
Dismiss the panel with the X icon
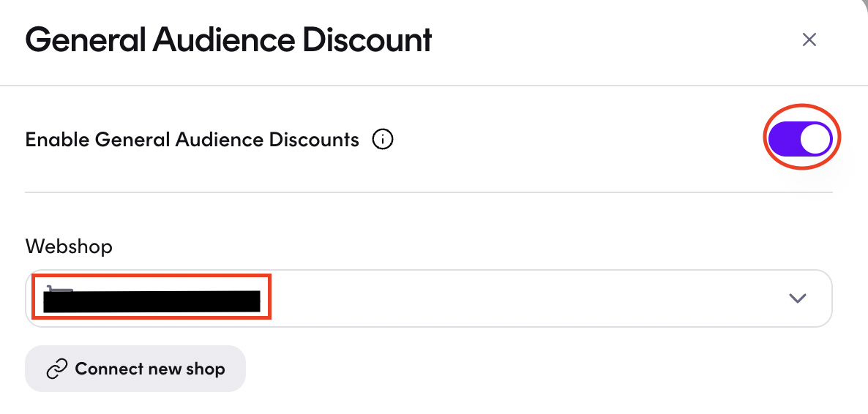[x=809, y=39]
